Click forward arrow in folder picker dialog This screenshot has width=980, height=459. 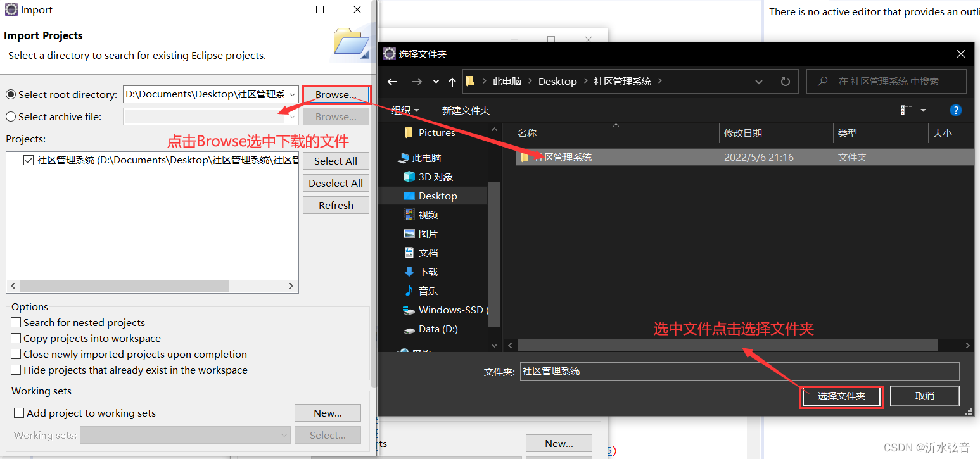pos(416,82)
